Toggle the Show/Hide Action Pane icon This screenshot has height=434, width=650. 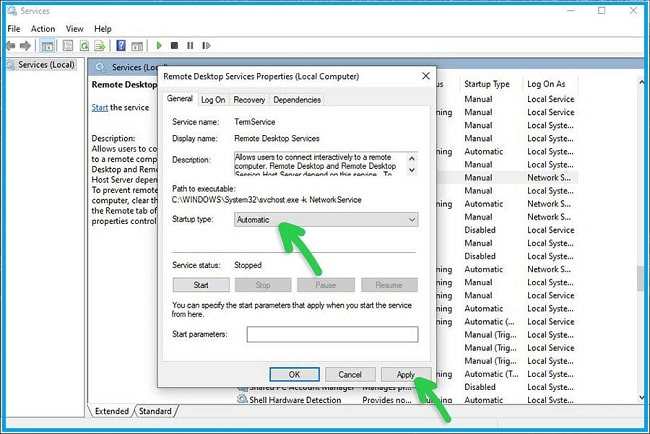tap(137, 46)
